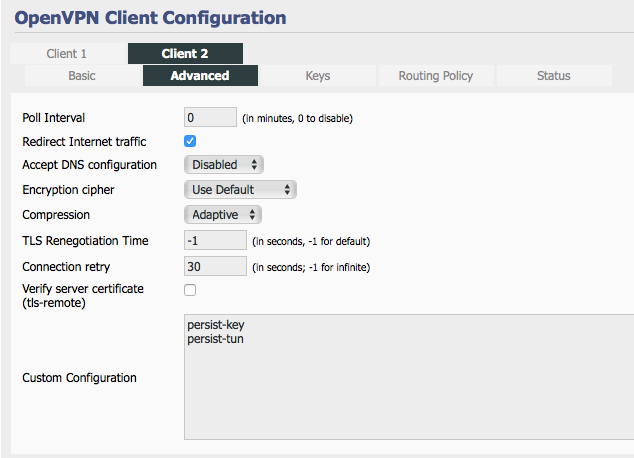This screenshot has height=458, width=634.
Task: Open the Compression dropdown
Action: [223, 215]
